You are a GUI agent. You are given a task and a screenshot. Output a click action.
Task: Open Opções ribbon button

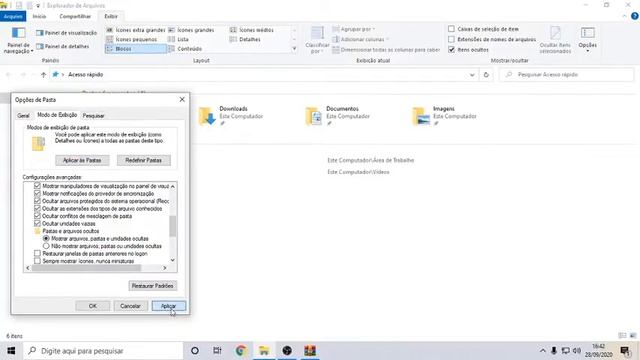(x=587, y=39)
